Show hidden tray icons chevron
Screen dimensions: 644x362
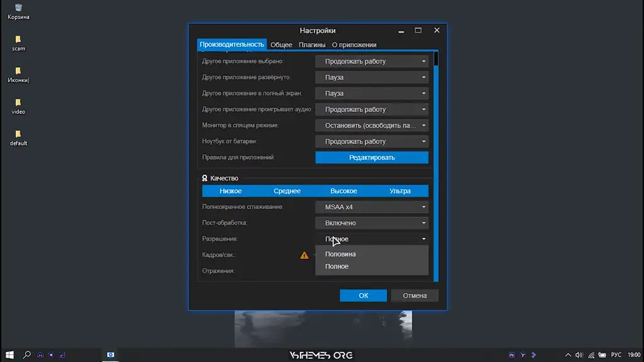(568, 354)
